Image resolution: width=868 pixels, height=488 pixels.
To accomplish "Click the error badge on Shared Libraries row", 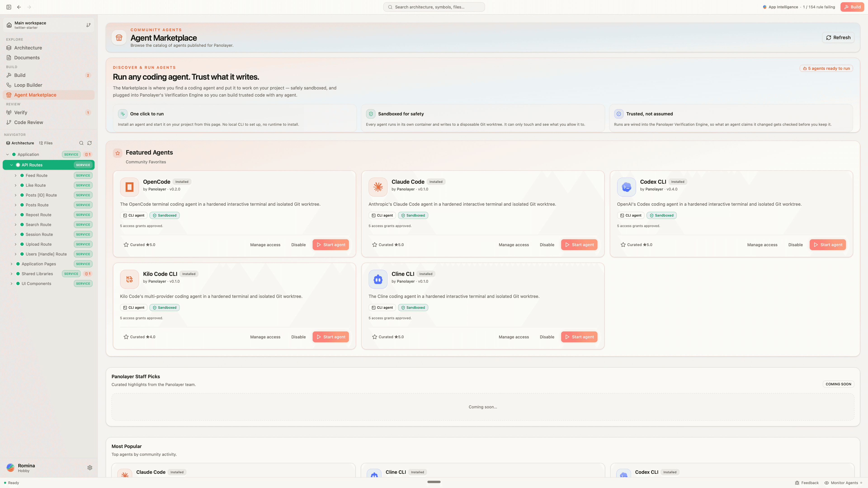I will 88,274.
